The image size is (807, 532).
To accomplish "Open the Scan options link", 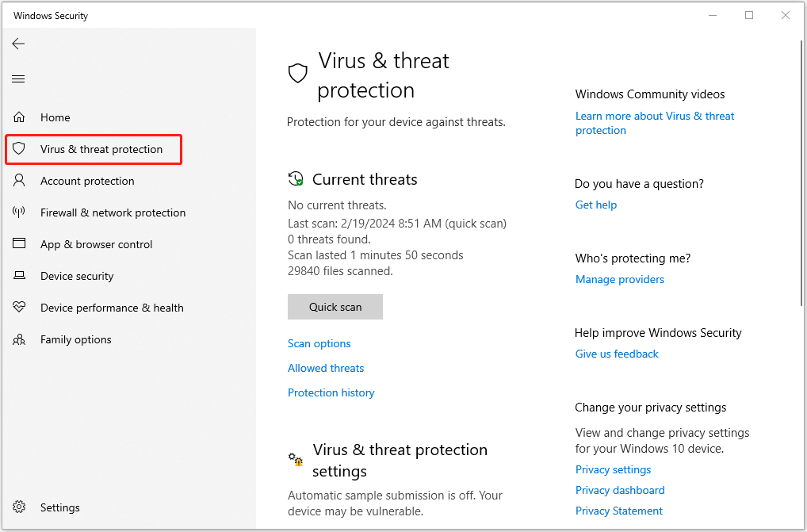I will pos(319,343).
